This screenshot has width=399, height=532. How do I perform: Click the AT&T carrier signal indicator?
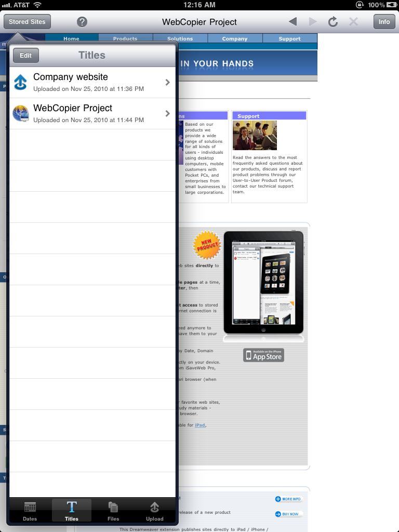point(16,5)
